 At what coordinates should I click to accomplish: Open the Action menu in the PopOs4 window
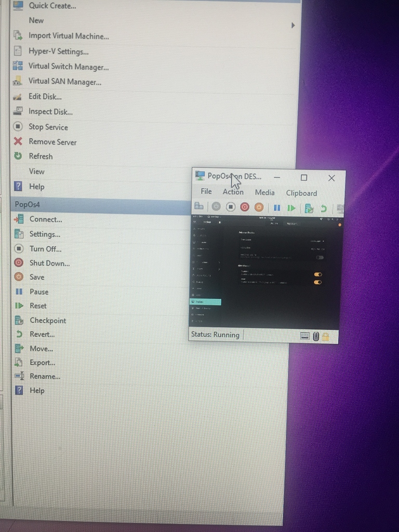(x=233, y=192)
